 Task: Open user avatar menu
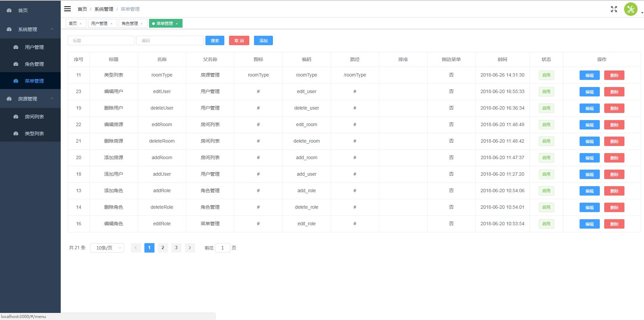[x=631, y=9]
